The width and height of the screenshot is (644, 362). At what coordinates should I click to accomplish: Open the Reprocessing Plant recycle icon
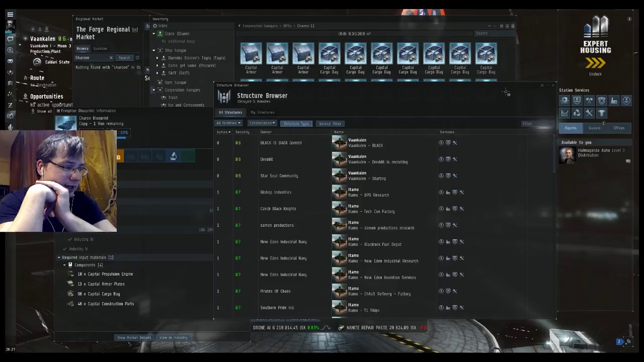pyautogui.click(x=577, y=113)
